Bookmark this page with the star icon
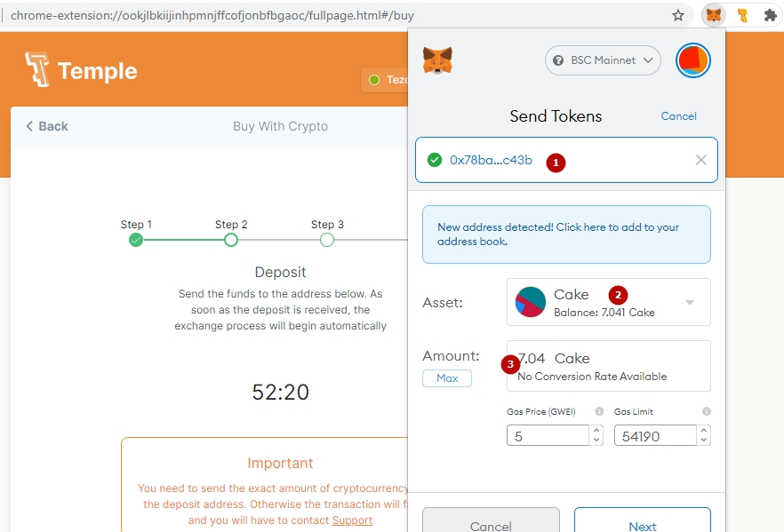This screenshot has height=532, width=784. (x=677, y=15)
